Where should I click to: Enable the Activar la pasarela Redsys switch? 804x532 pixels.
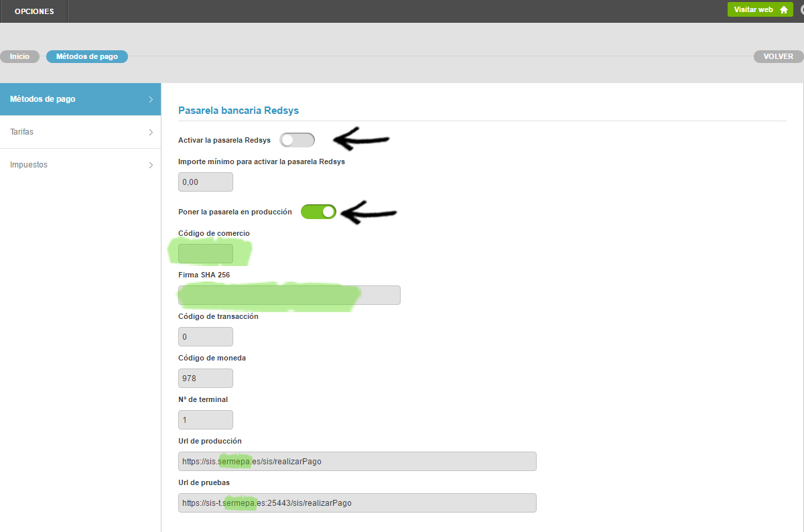coord(297,140)
